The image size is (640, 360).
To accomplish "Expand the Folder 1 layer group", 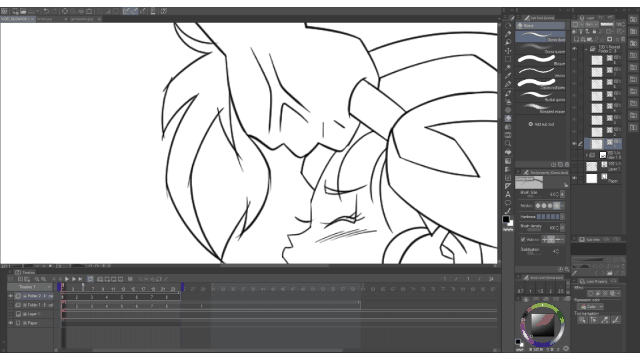I will tap(587, 155).
